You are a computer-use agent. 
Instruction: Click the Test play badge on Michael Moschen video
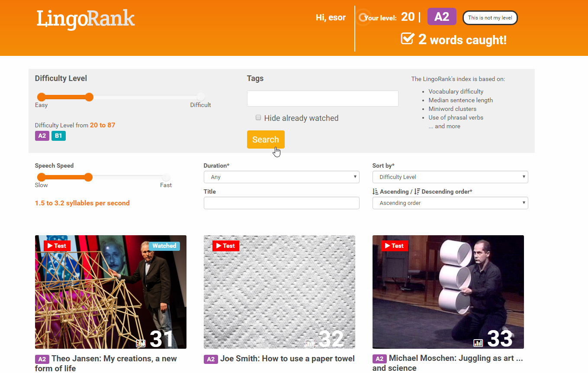click(x=395, y=246)
